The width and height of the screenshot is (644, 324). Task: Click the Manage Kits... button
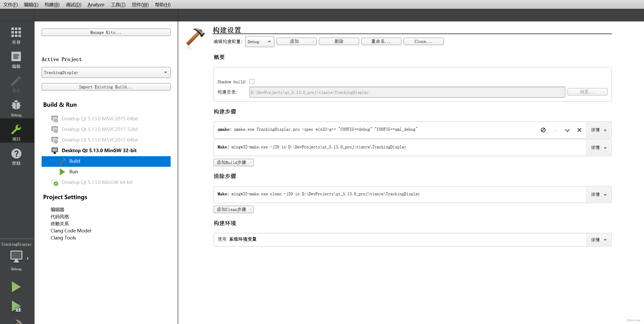(x=106, y=32)
